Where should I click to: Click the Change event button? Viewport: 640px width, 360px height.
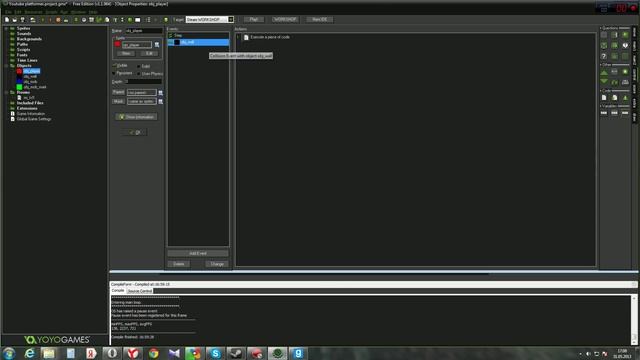(x=217, y=264)
